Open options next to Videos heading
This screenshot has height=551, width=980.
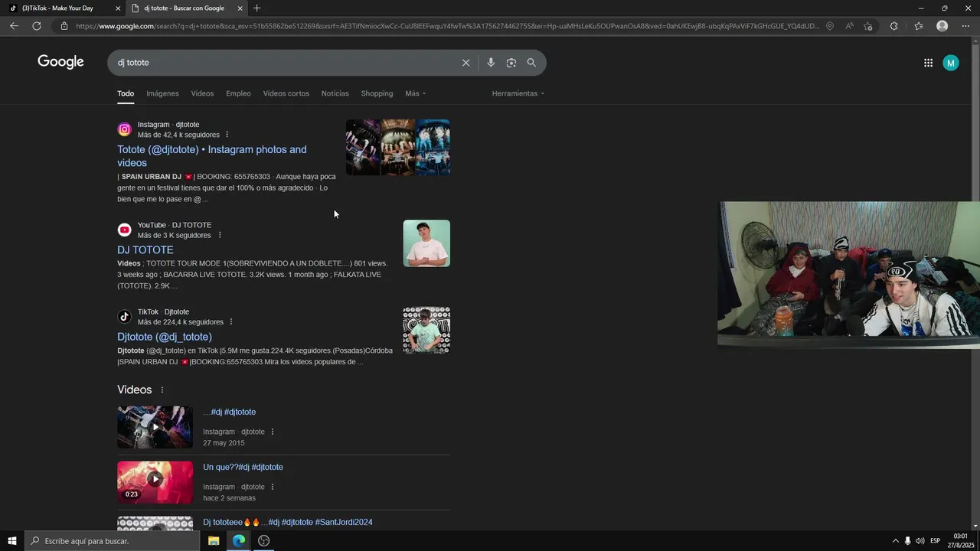click(162, 390)
